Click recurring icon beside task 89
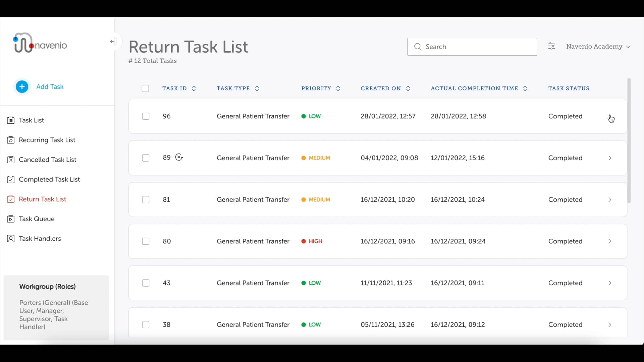Image resolution: width=644 pixels, height=362 pixels. click(179, 158)
